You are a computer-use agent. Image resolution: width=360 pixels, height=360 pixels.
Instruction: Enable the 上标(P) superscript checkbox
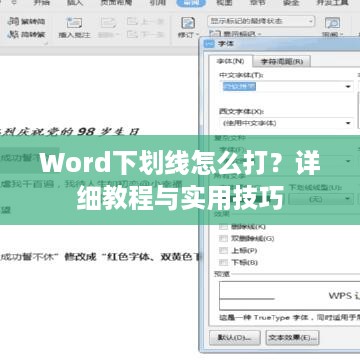coord(223,250)
